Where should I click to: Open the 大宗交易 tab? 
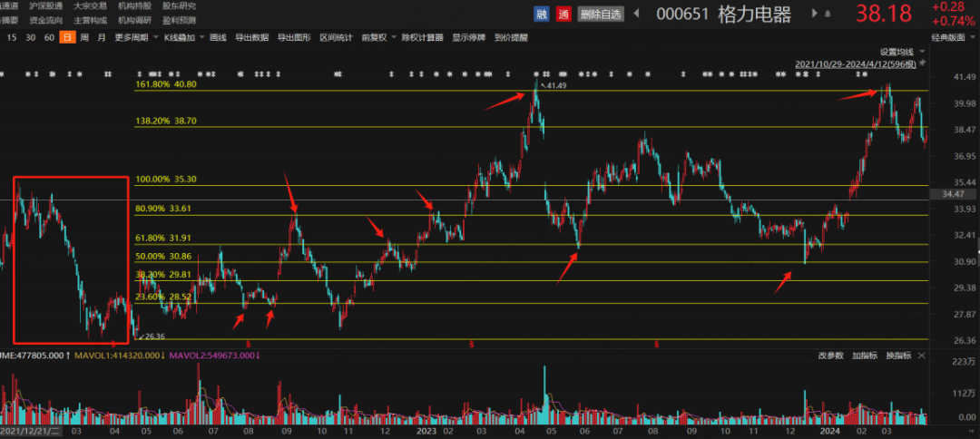91,5
